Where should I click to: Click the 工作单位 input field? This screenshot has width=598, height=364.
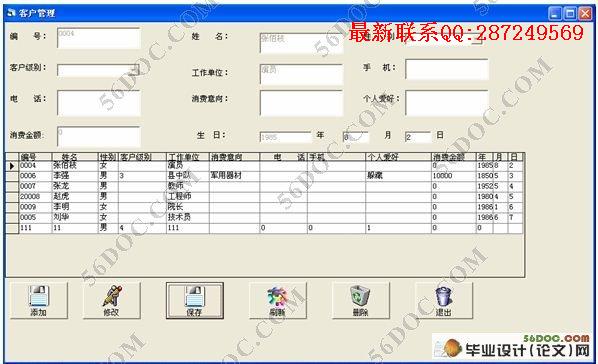pos(301,74)
